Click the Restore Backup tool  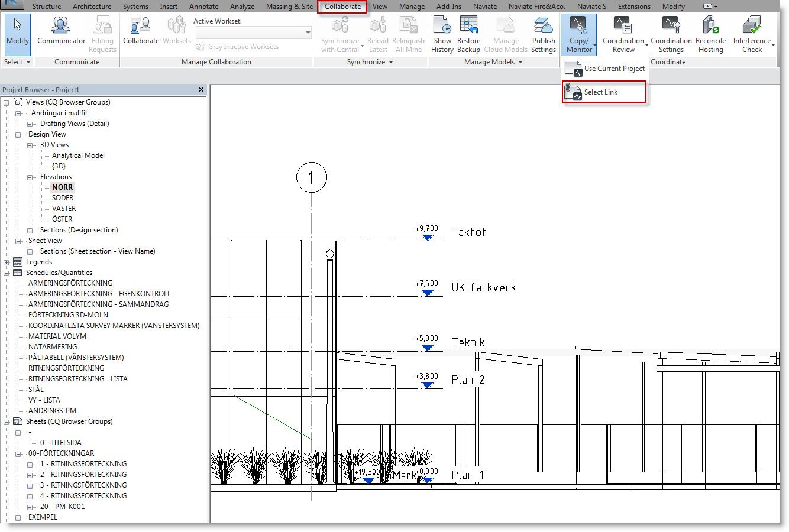468,34
